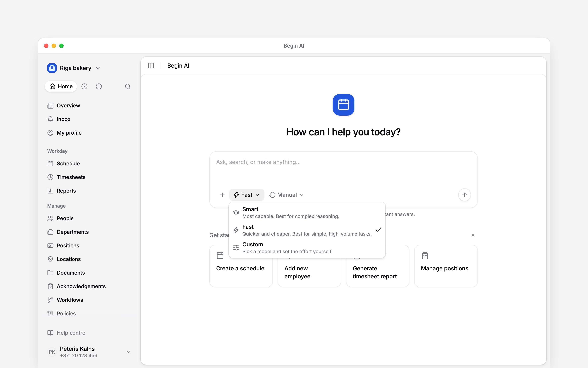The width and height of the screenshot is (588, 368).
Task: Click the blue calendar Begin AI logo
Action: click(x=343, y=105)
